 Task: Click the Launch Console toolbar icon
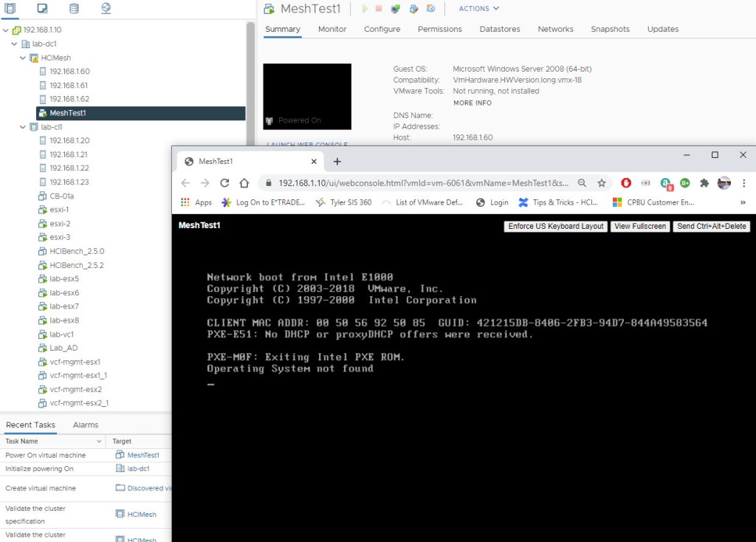click(x=396, y=9)
